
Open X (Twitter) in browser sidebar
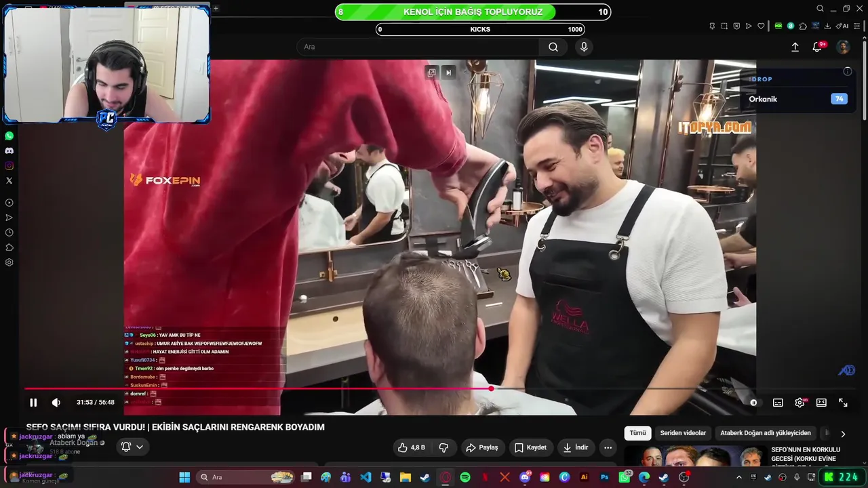[x=9, y=180]
